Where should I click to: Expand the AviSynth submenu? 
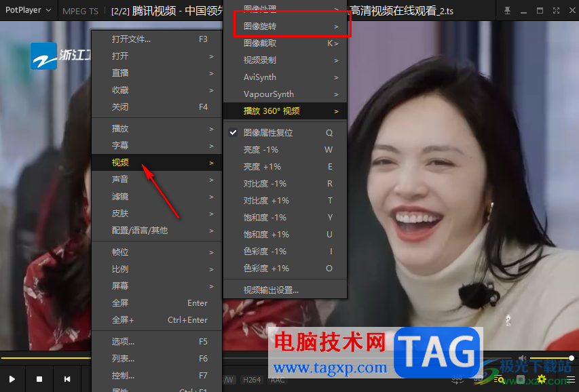[284, 77]
